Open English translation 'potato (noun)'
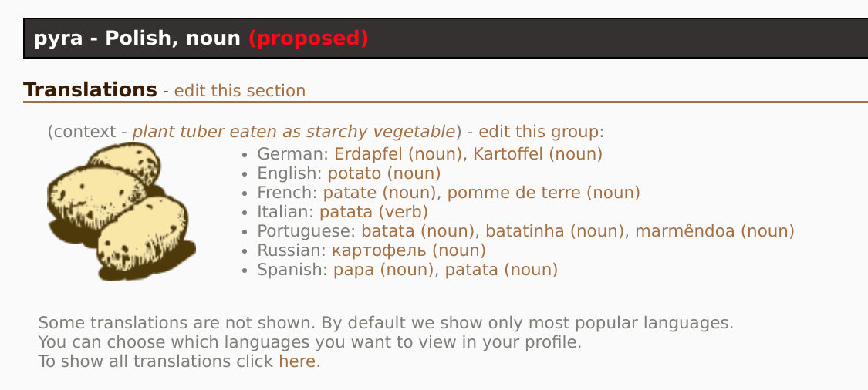868x390 pixels. click(x=383, y=173)
